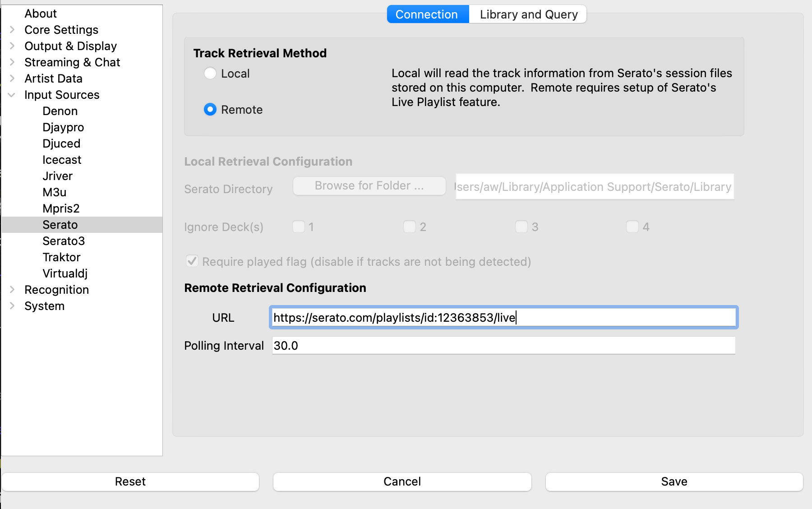Collapse the Input Sources section
812x509 pixels.
(12, 95)
